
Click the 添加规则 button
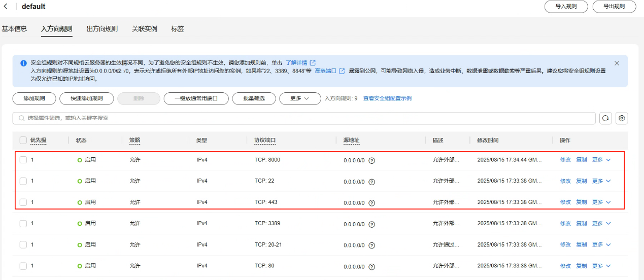(x=35, y=98)
